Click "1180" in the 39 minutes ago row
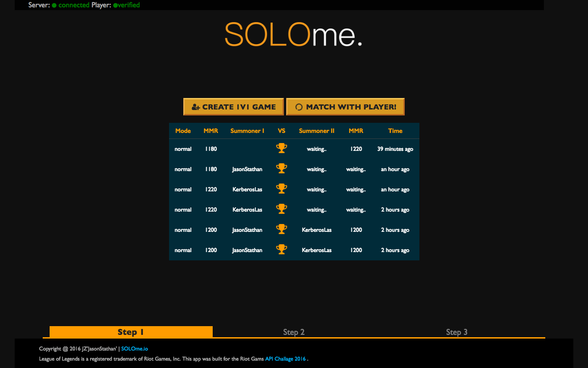This screenshot has height=368, width=588. 211,149
